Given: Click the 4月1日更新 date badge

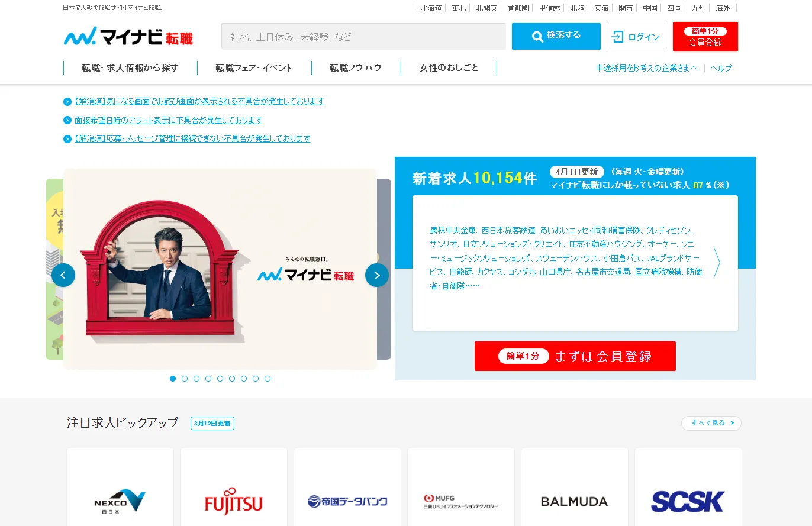Looking at the screenshot, I should (x=577, y=172).
